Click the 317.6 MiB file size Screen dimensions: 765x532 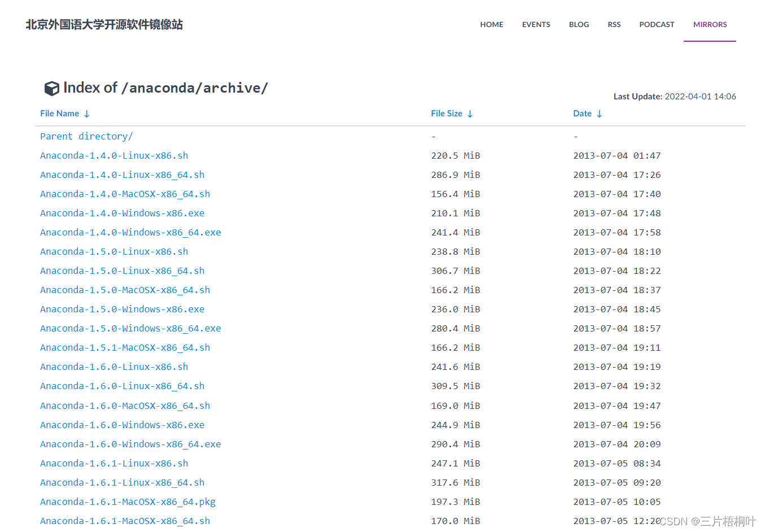coord(456,482)
